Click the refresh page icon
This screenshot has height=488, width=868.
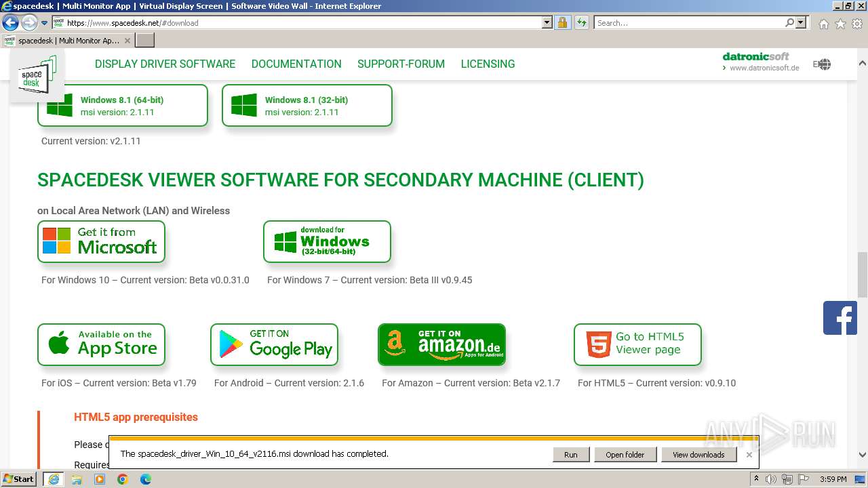coord(581,23)
